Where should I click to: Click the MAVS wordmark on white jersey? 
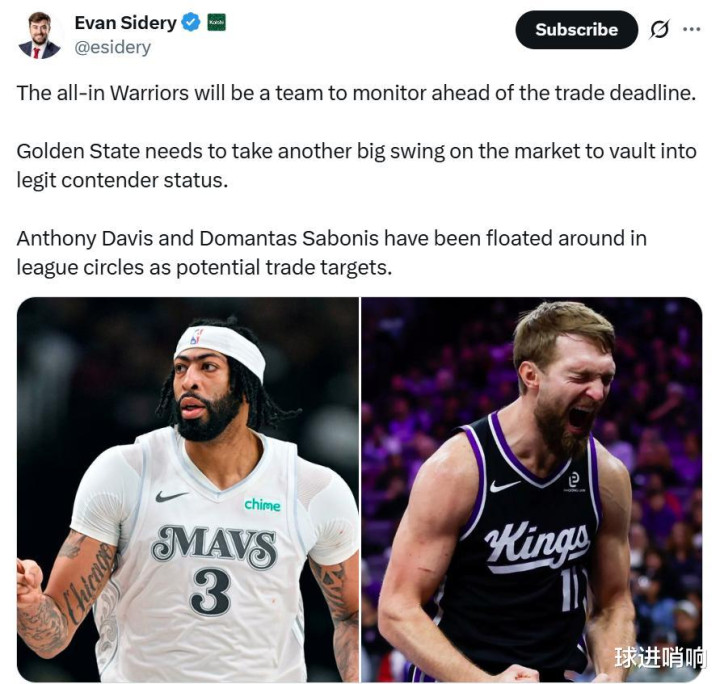pyautogui.click(x=214, y=546)
